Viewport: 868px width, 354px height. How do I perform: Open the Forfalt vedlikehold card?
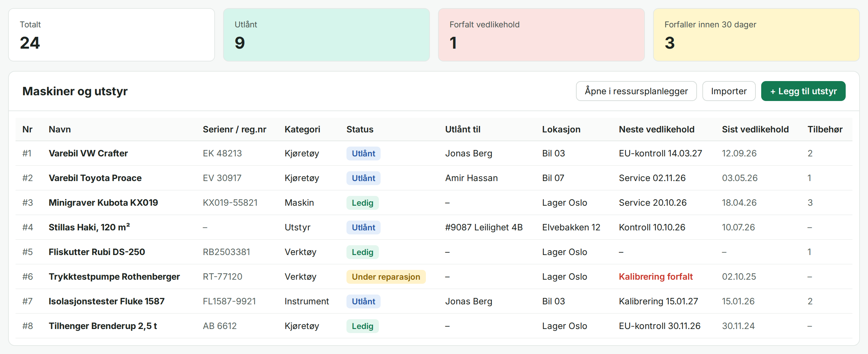(541, 35)
